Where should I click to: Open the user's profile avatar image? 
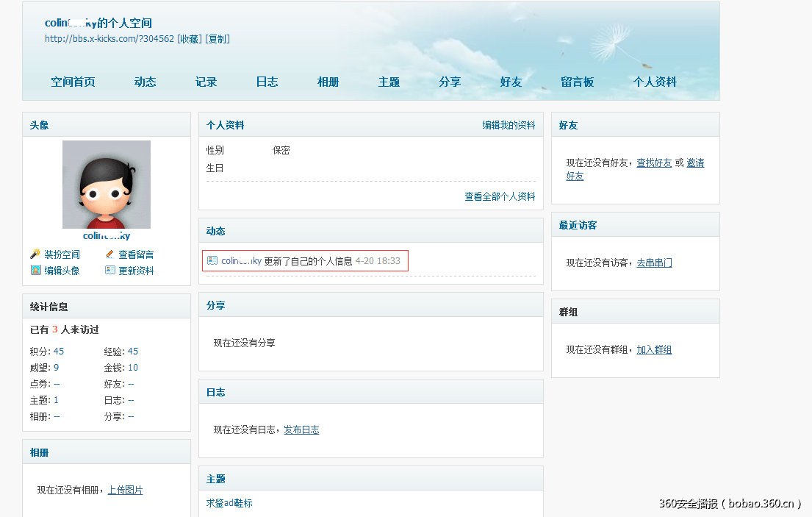(x=107, y=184)
